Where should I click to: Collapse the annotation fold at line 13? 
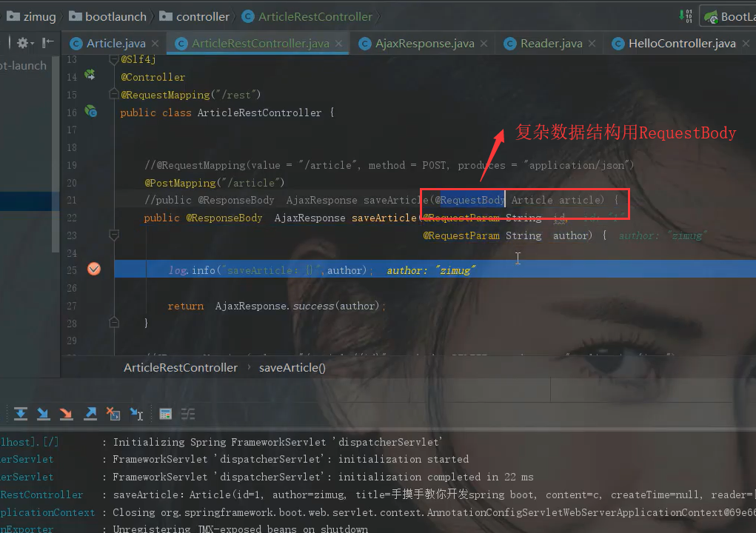tap(114, 59)
